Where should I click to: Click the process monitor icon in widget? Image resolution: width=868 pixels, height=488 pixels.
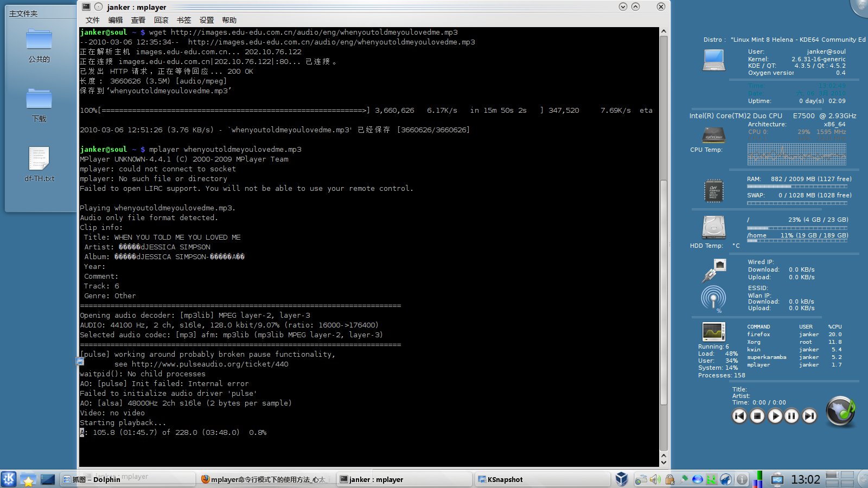(x=713, y=331)
